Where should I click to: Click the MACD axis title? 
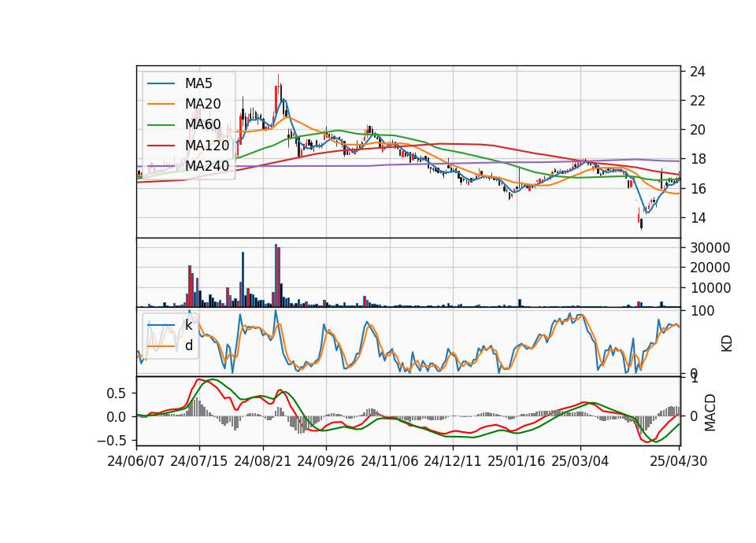tap(710, 412)
